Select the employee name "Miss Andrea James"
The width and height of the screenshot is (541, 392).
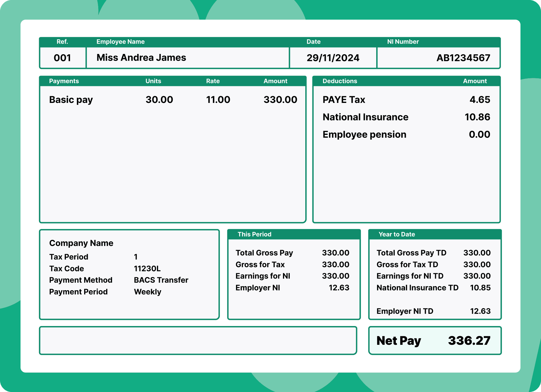point(141,57)
